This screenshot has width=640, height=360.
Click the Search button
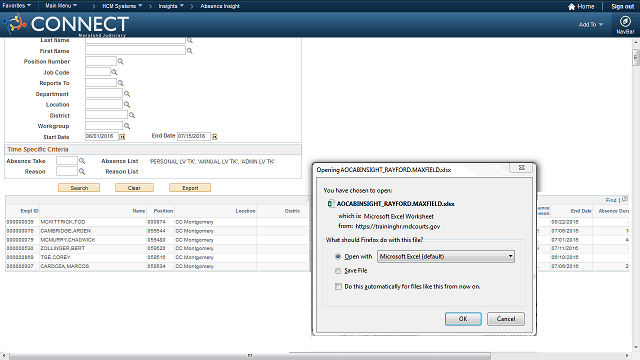point(79,188)
